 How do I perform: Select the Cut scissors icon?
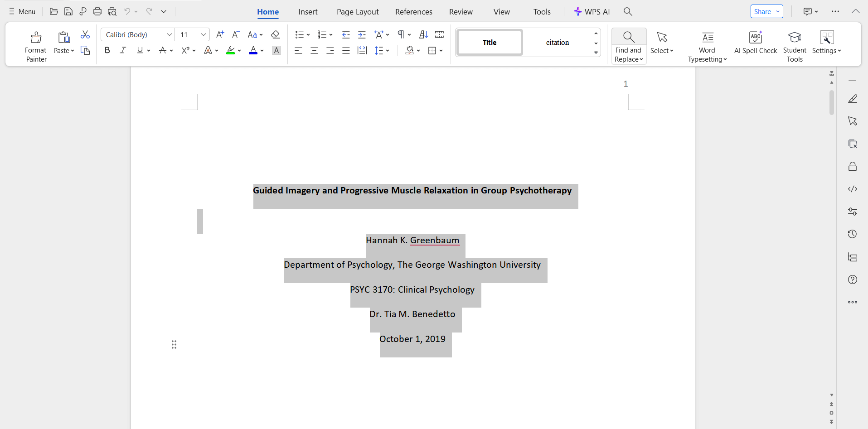[85, 34]
